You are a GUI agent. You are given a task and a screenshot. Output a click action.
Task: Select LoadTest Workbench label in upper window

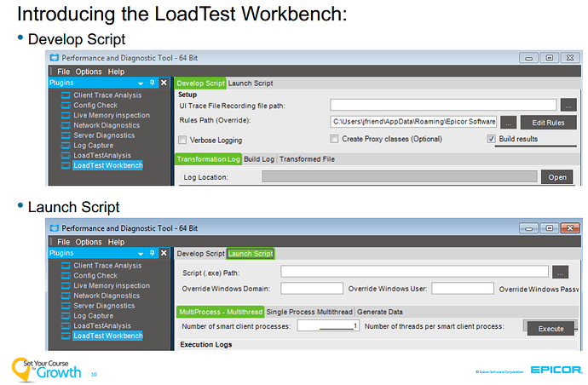(x=108, y=165)
